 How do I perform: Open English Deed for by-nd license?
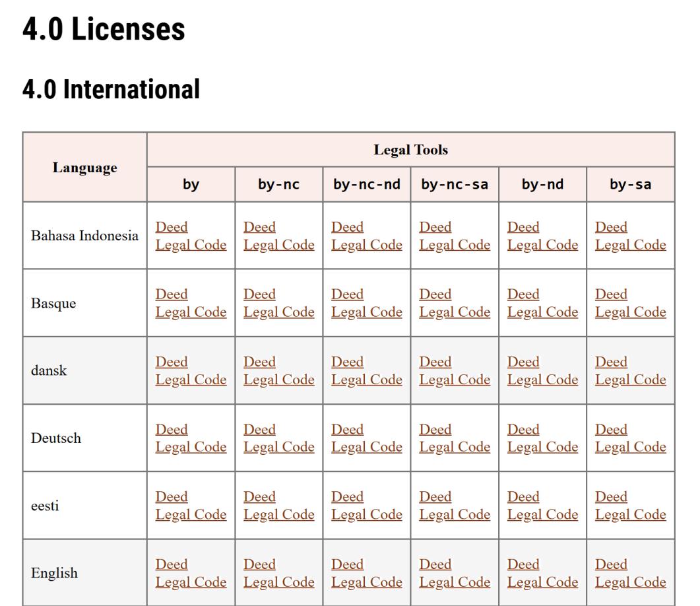[x=523, y=564]
